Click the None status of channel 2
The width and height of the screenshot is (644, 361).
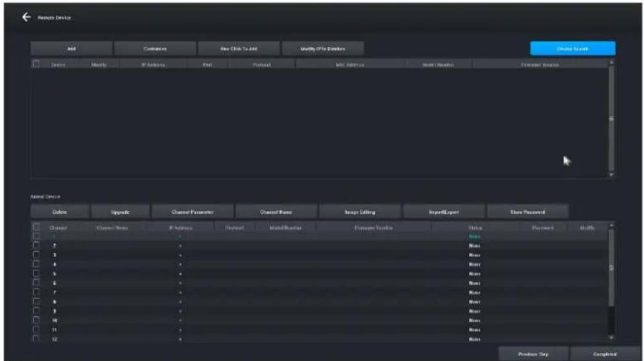click(474, 245)
